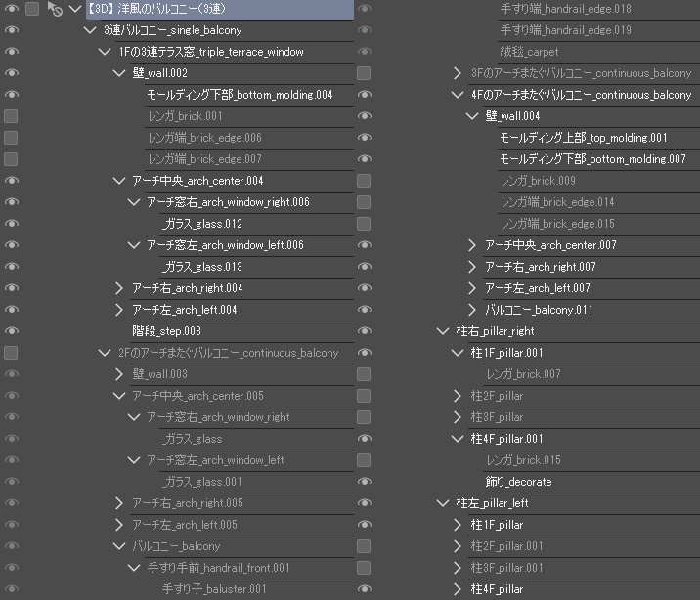Toggle the dimmed eye of 壁_wall.003
Screen dimensions: 700x600
pyautogui.click(x=11, y=374)
